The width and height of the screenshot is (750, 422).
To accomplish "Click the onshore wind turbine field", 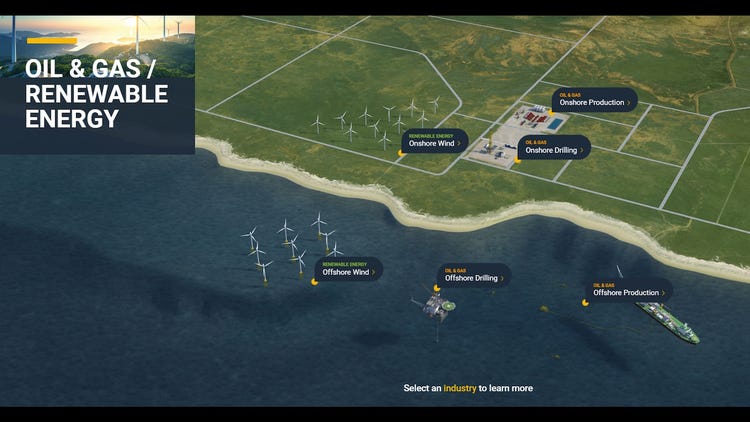I will 378,122.
